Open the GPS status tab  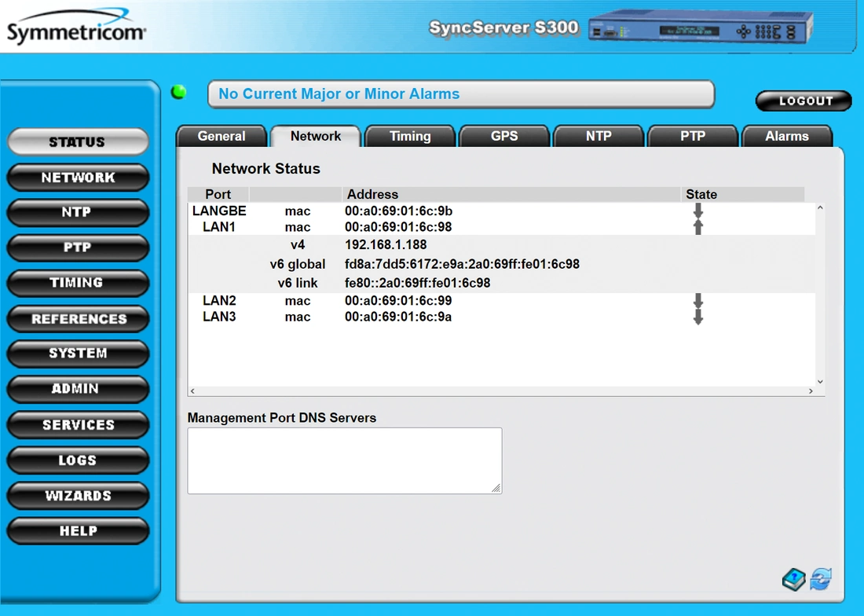(504, 136)
